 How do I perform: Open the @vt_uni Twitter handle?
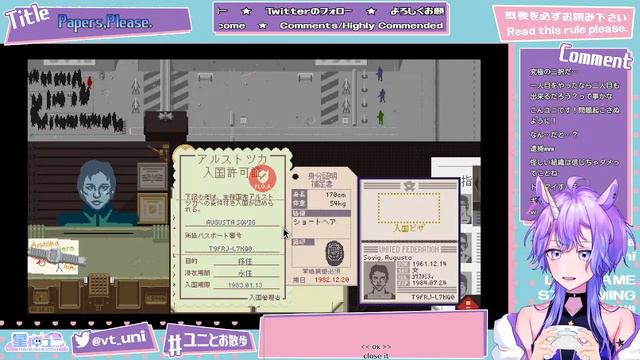pyautogui.click(x=118, y=339)
